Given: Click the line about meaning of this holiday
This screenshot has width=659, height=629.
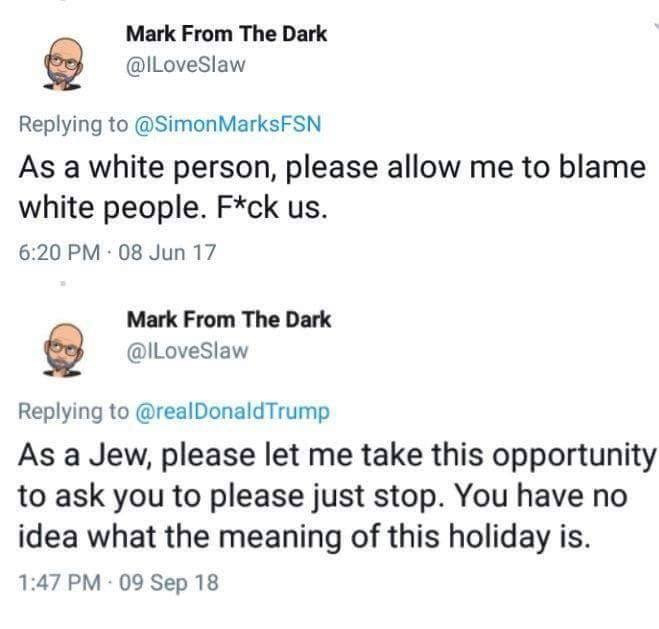Looking at the screenshot, I should (304, 537).
